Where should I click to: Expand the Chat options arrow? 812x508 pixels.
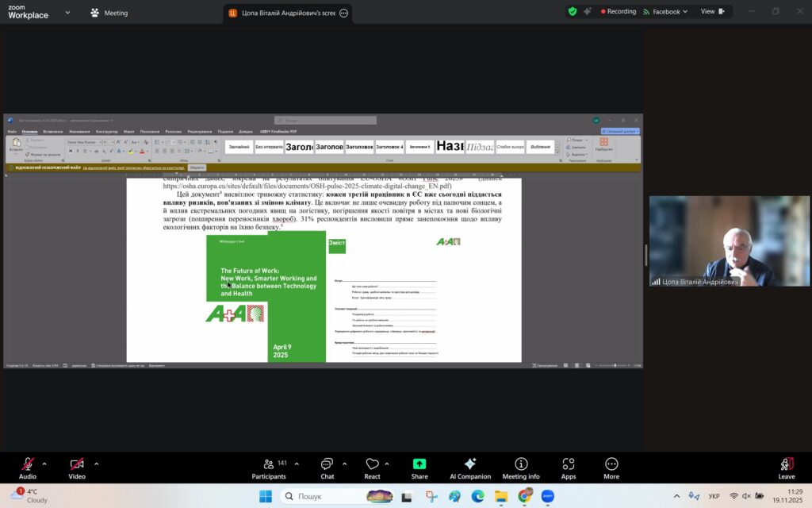tap(344, 464)
